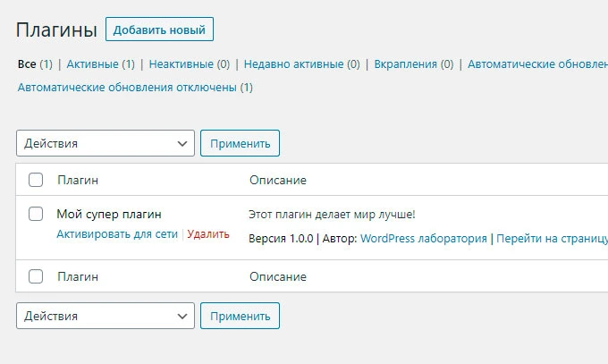The image size is (608, 364).
Task: Show "Недавно активные" plugins
Action: pos(294,64)
